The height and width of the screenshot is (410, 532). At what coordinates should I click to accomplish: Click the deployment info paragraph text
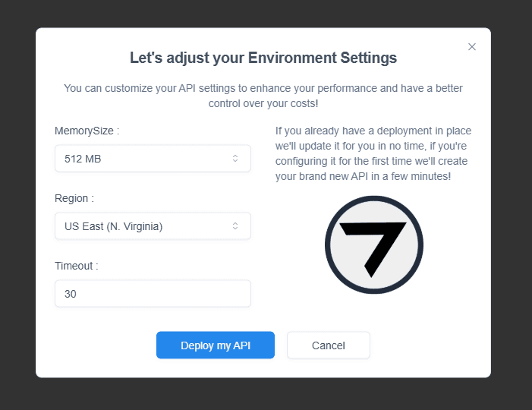tap(373, 153)
